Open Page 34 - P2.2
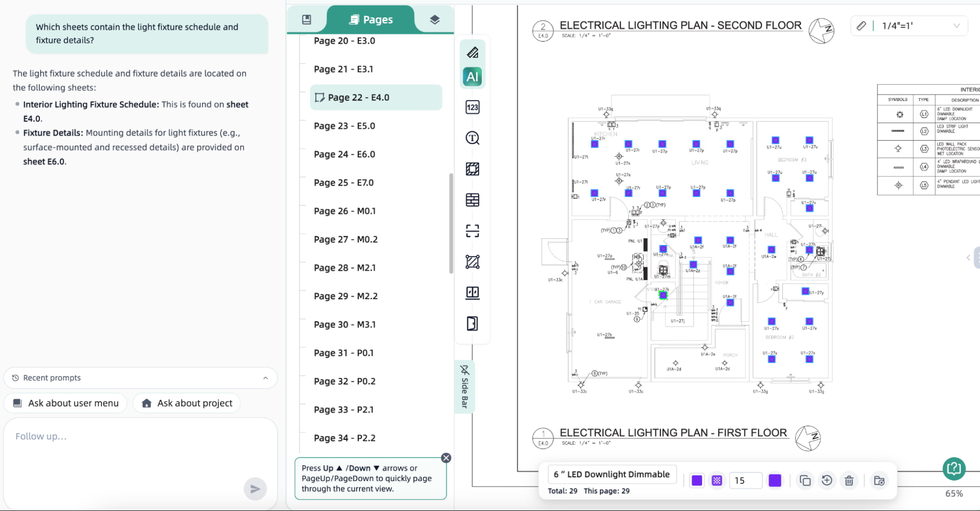This screenshot has height=511, width=980. [x=345, y=438]
